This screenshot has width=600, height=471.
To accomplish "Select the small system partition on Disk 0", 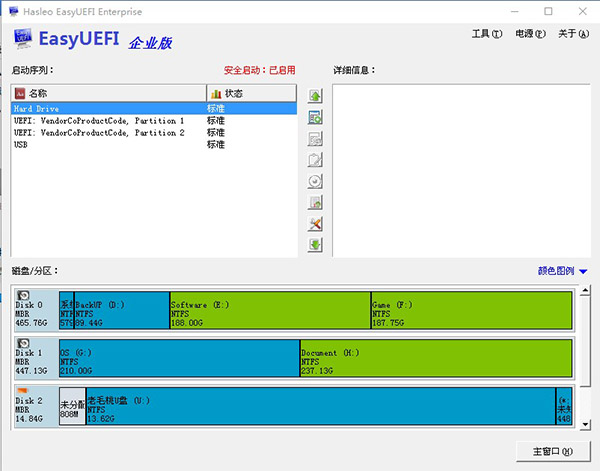I will click(x=66, y=310).
